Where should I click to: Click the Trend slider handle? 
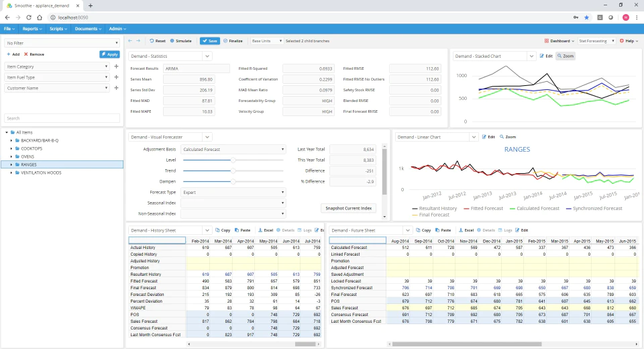point(233,170)
